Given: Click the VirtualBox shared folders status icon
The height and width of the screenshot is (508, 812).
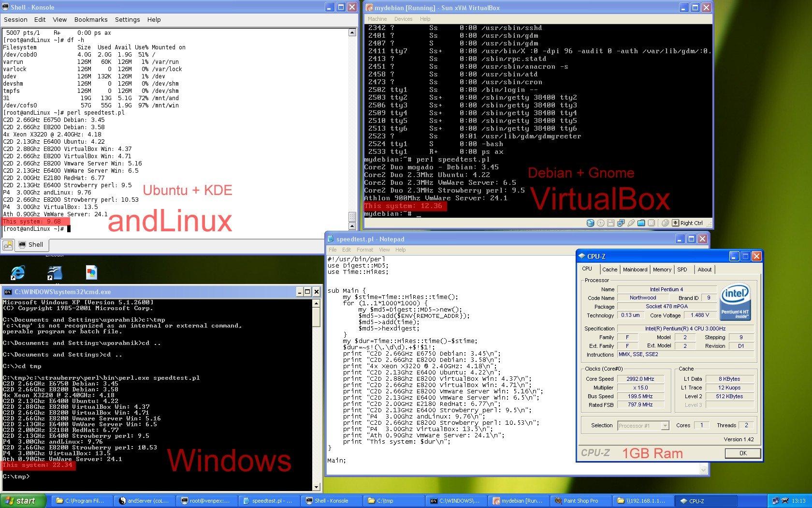Looking at the screenshot, I should (x=641, y=223).
